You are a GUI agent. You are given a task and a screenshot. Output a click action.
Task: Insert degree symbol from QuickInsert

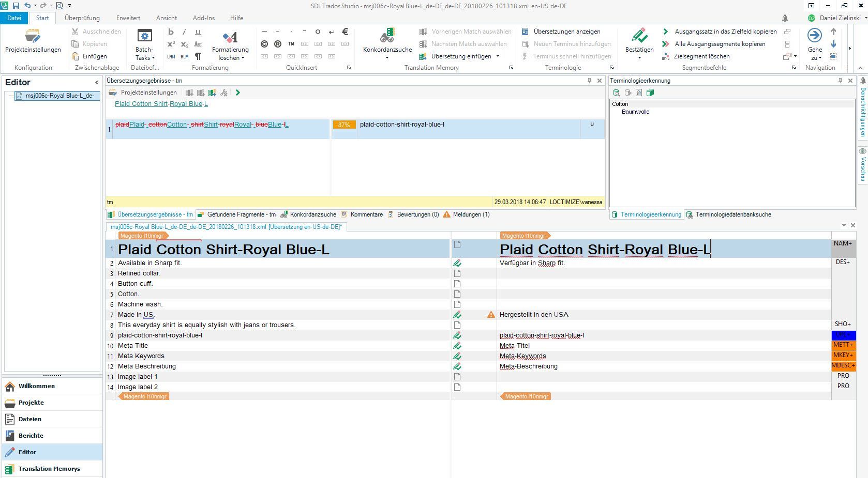[x=318, y=32]
